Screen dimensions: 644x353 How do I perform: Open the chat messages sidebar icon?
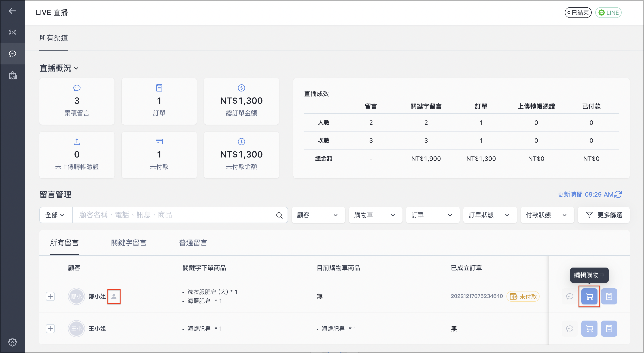(x=12, y=53)
